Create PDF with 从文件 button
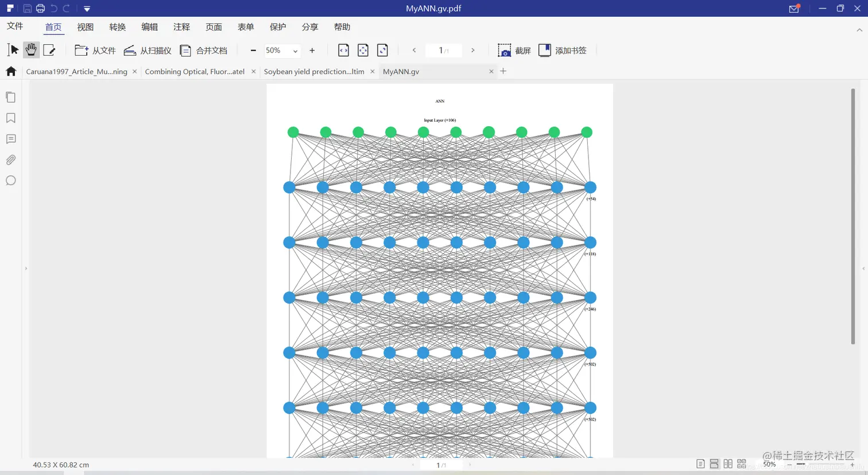The height and width of the screenshot is (475, 868). (95, 50)
